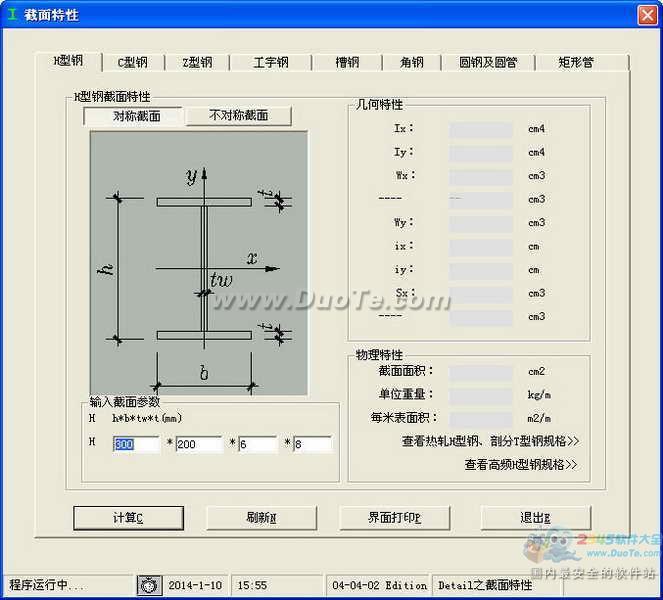663x600 pixels.
Task: Open the Z型钢 tab
Action: pos(197,63)
